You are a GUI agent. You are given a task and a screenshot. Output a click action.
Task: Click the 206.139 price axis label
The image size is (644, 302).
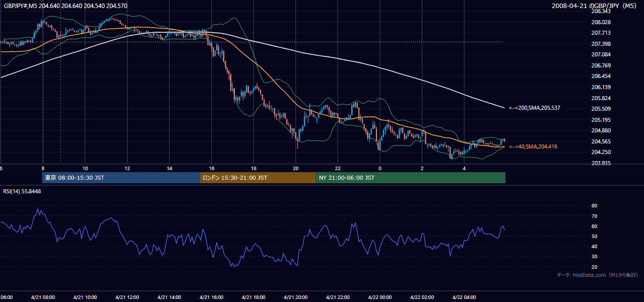click(601, 87)
